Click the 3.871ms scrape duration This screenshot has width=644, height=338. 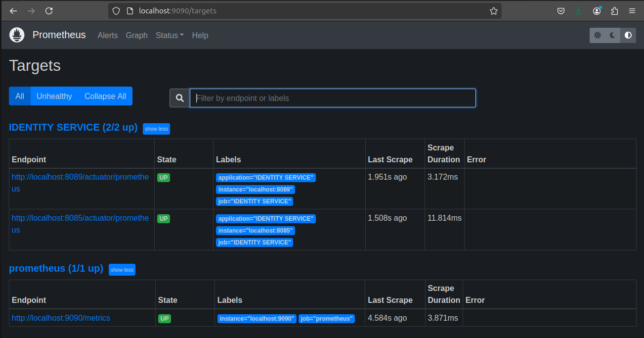pyautogui.click(x=443, y=318)
